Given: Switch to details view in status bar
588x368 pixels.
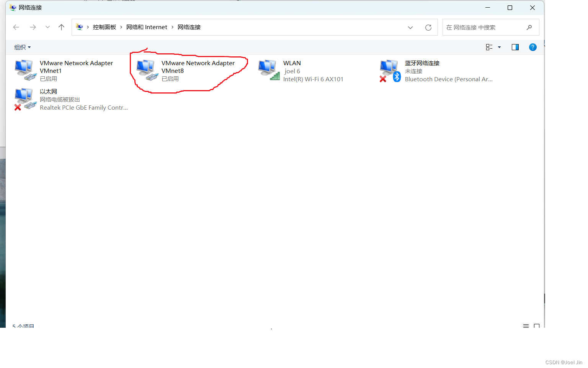Looking at the screenshot, I should 526,326.
